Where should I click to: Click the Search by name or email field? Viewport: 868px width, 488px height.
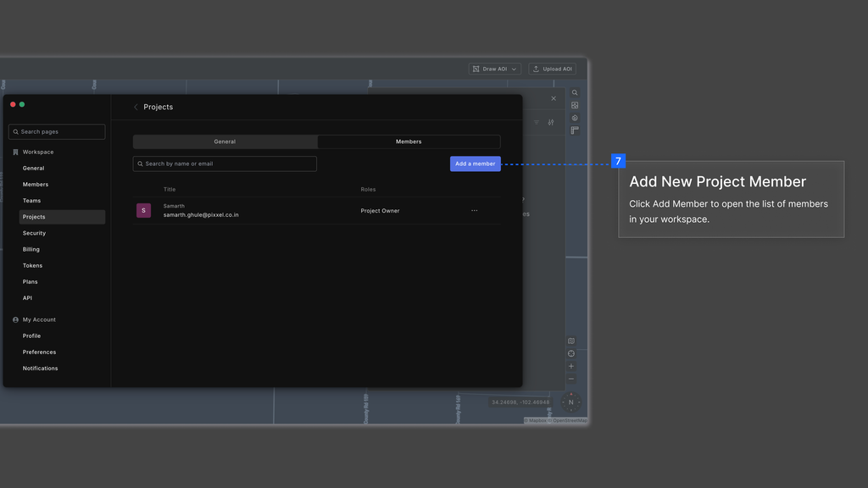[225, 164]
